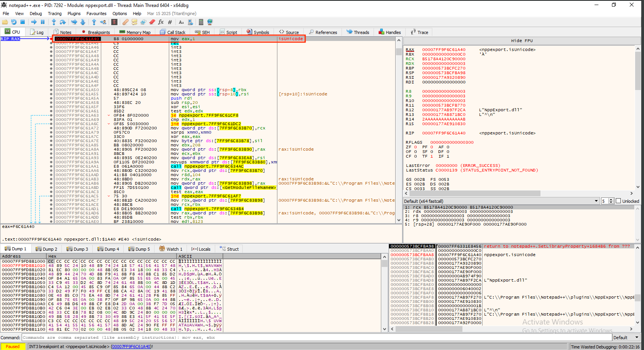Toggle a breakpoint dot beside address 00007FF9F6C61A50
Screen dimensions: 644x350
pyautogui.click(x=51, y=90)
